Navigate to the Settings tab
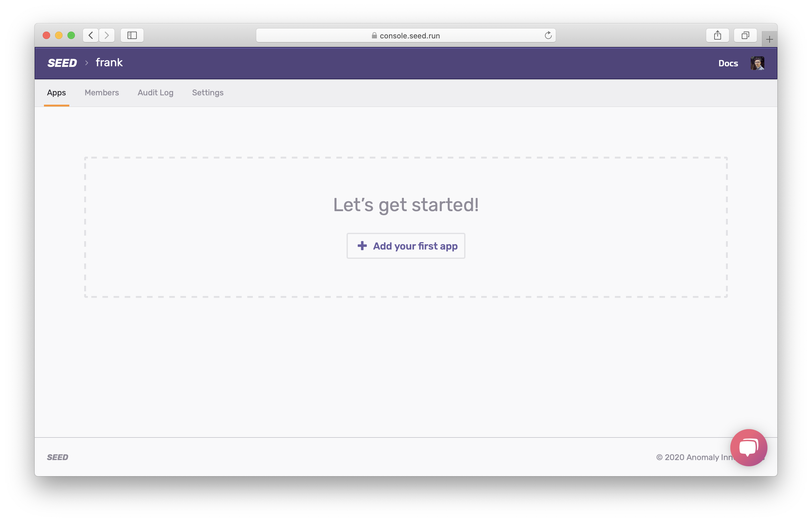 tap(208, 92)
